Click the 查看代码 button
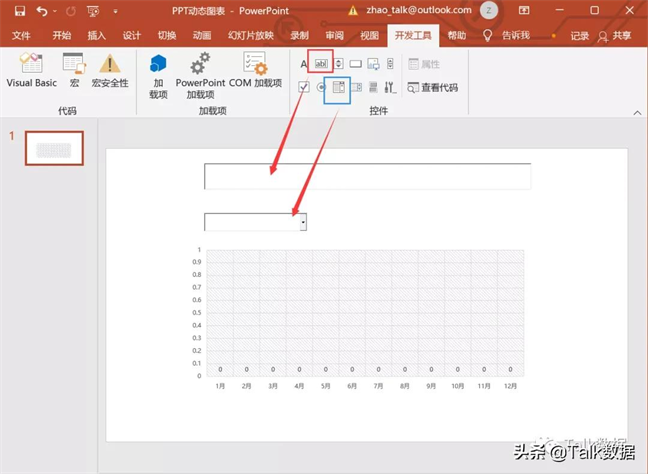Screen dimensions: 648x474 click(x=433, y=88)
